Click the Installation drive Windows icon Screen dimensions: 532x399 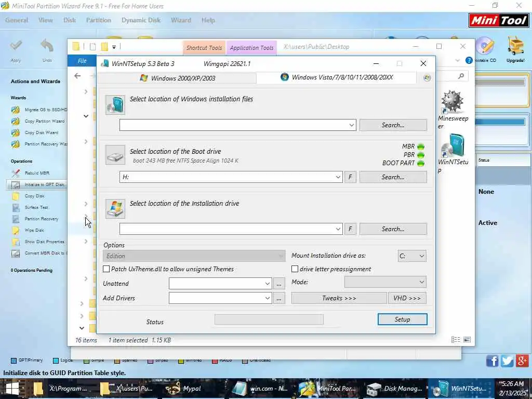pos(115,209)
